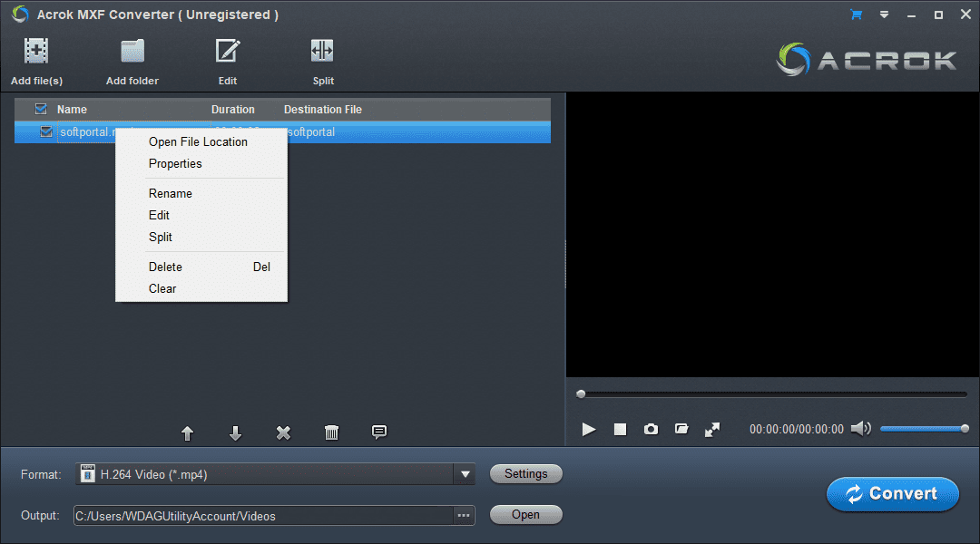Click the Destination File column header
The image size is (980, 544).
[x=322, y=110]
